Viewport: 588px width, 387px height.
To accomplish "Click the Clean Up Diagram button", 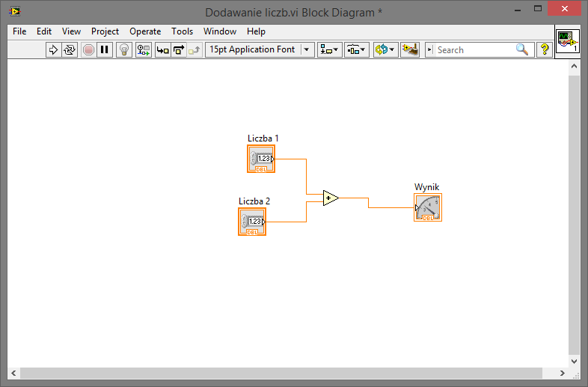I will tap(409, 50).
